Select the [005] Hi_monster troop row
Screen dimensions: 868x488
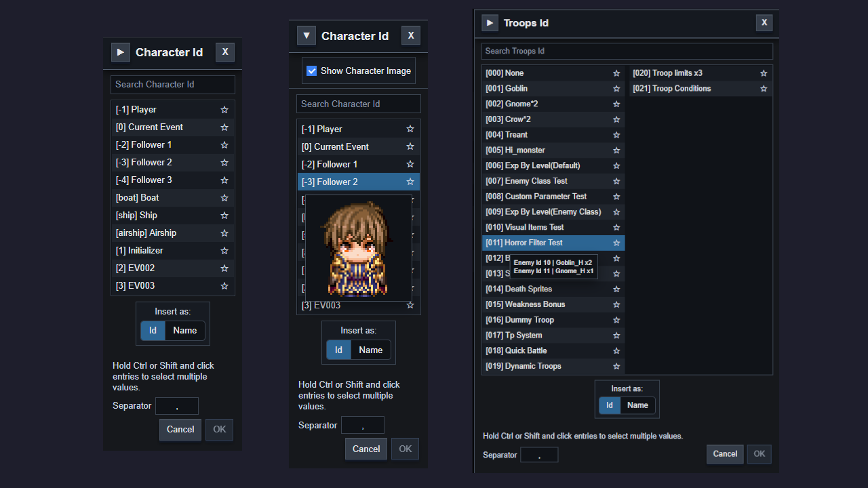(x=553, y=150)
